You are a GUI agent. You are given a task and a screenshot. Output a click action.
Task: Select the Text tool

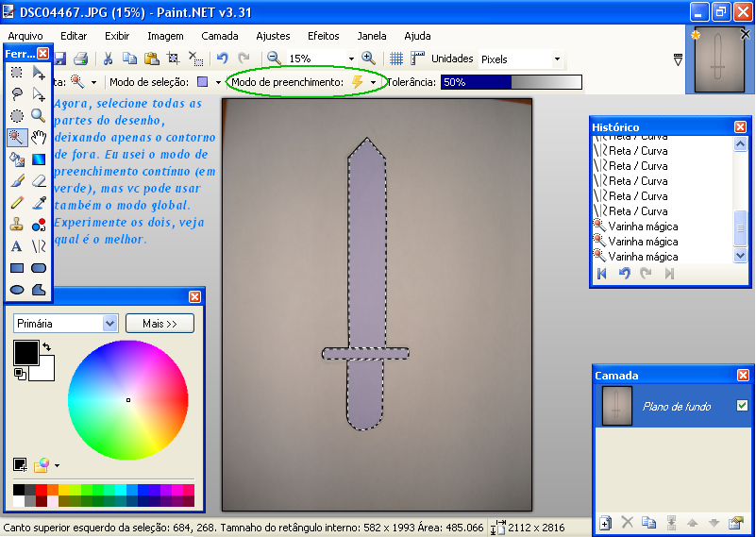point(17,246)
